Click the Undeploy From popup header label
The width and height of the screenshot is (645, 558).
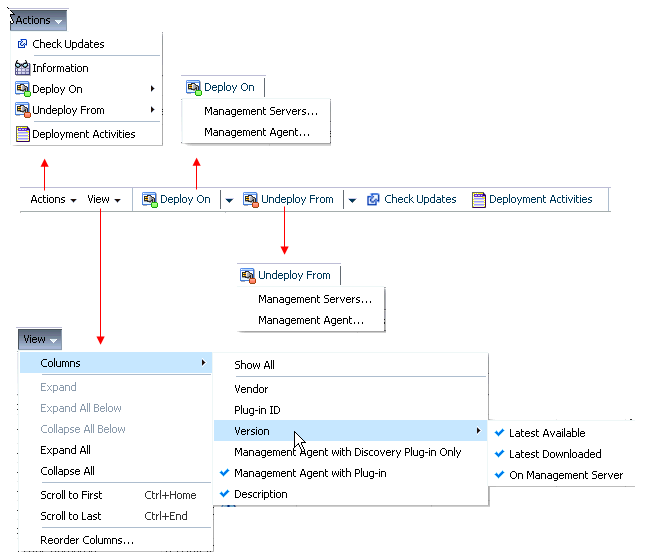pos(294,275)
